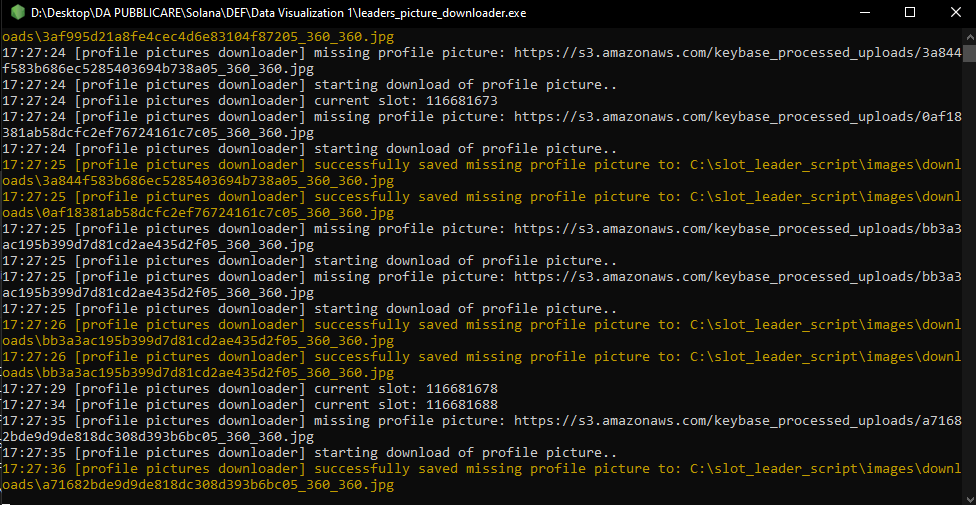The height and width of the screenshot is (505, 976).
Task: Click the yellow oads\a71682bde9d9de818dc308d393b6bc05 filename line
Action: 198,485
